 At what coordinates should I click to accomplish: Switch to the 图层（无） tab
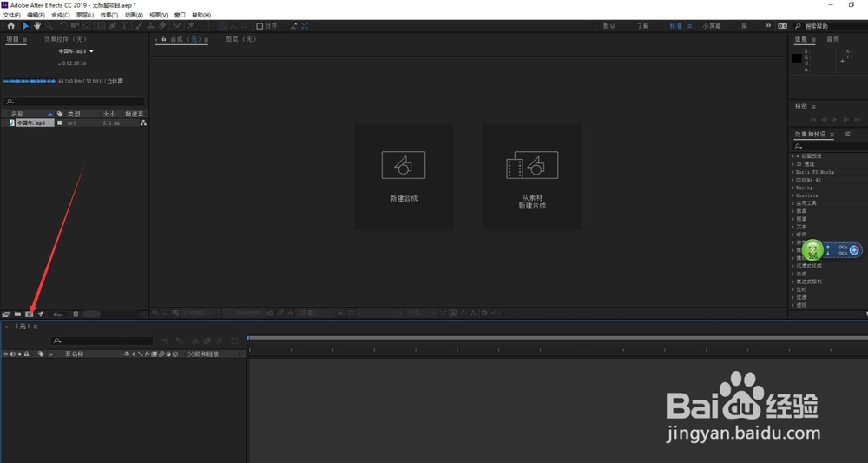[240, 39]
